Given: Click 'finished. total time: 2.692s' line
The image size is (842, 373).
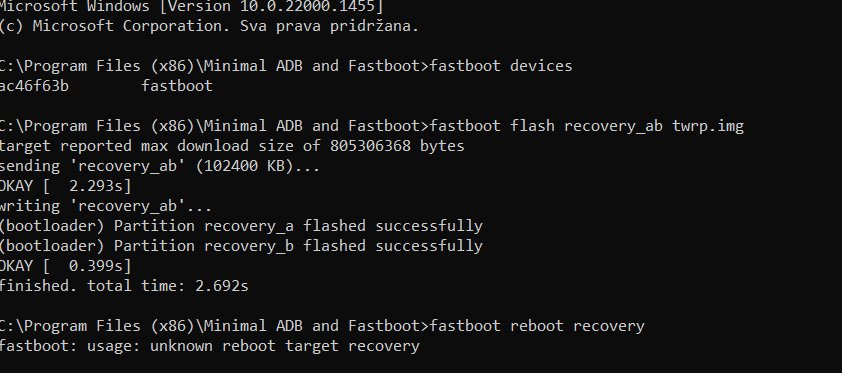Looking at the screenshot, I should 124,286.
